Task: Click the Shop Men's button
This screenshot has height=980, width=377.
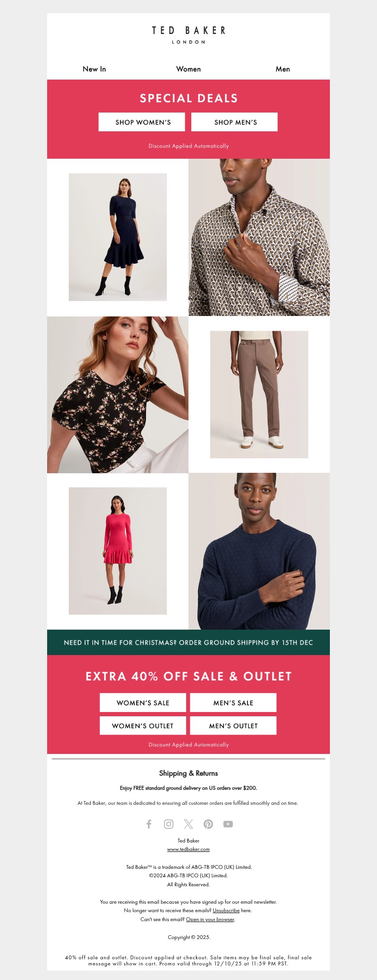Action: 235,122
